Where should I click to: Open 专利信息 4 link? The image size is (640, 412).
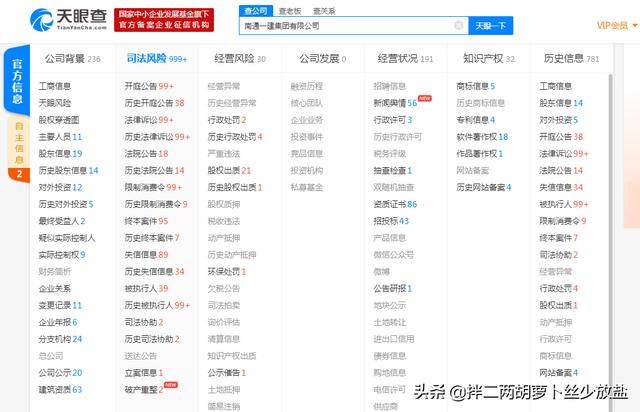(476, 120)
